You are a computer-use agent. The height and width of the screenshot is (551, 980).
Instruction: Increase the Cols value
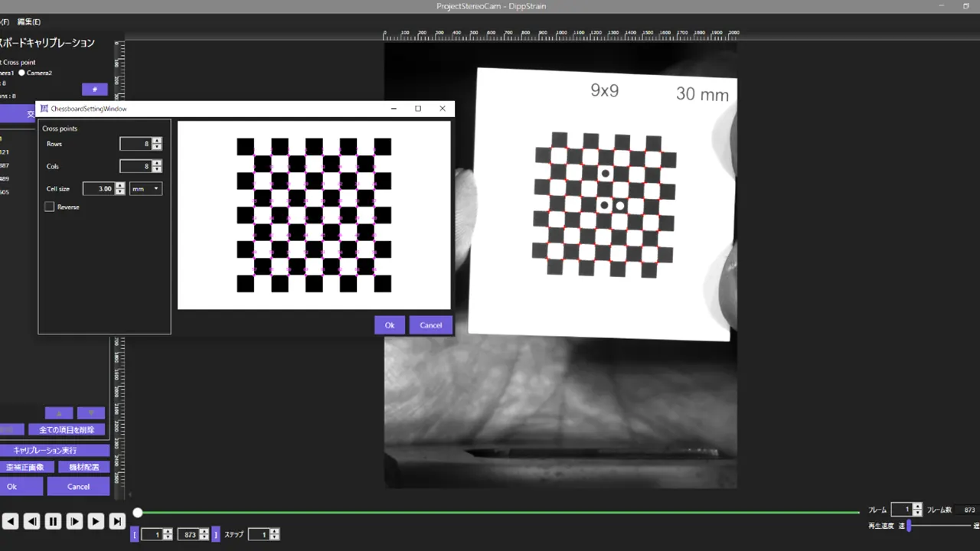pos(157,163)
